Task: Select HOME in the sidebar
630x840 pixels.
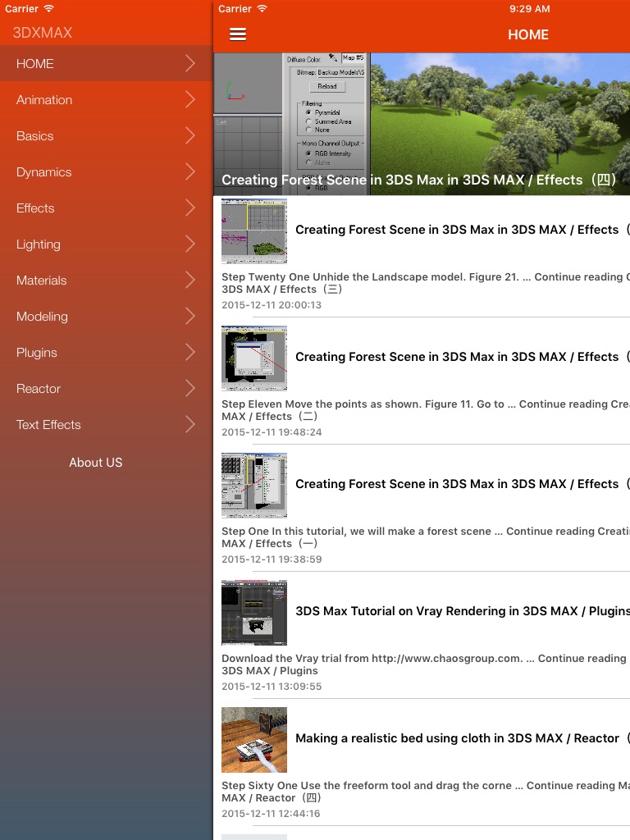Action: click(x=35, y=64)
